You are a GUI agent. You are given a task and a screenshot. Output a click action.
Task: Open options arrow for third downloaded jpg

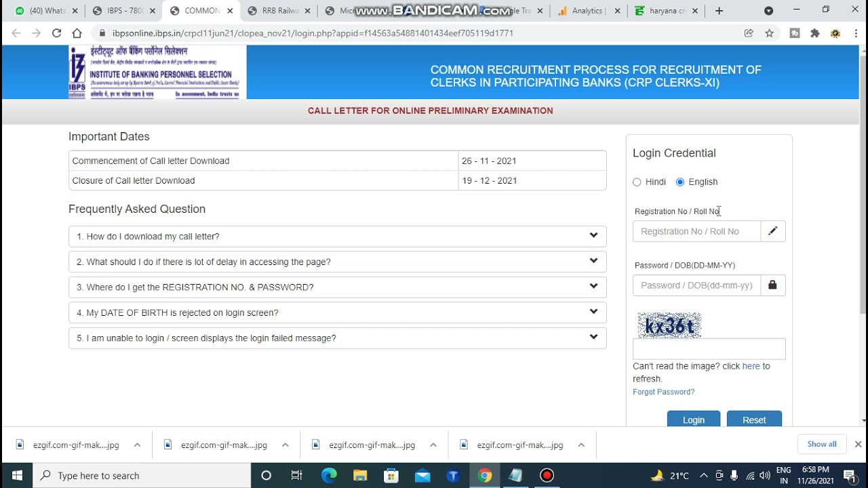click(433, 445)
